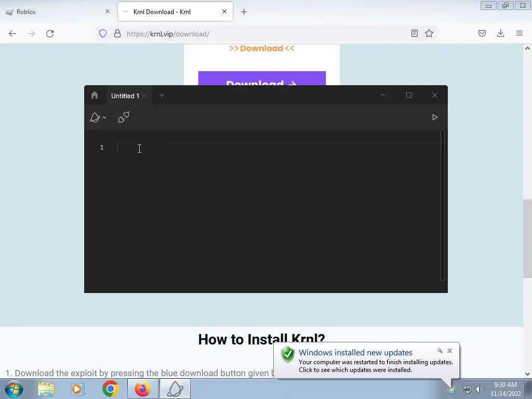Click the How to Install Krnl? heading
Image resolution: width=532 pixels, height=399 pixels.
[x=262, y=339]
